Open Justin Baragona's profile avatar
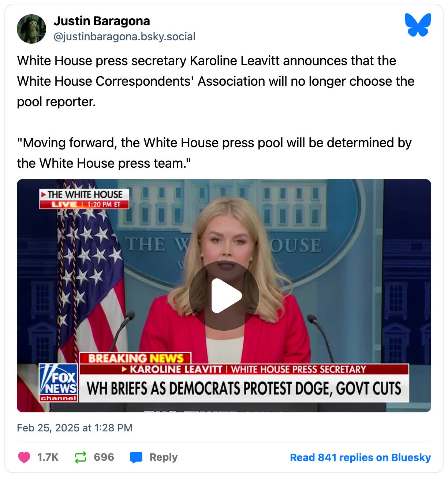Screen dimensions: 448x479 (x=31, y=29)
